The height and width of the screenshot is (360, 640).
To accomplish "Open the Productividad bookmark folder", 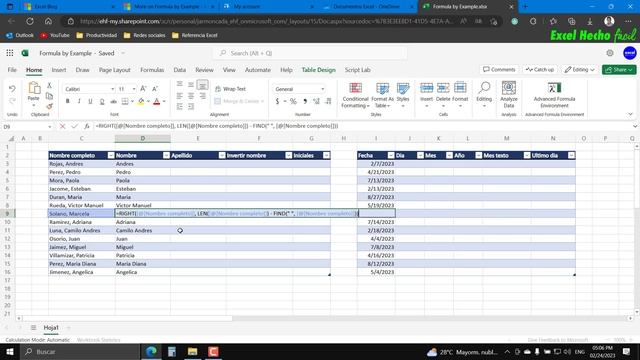I will point(97,36).
